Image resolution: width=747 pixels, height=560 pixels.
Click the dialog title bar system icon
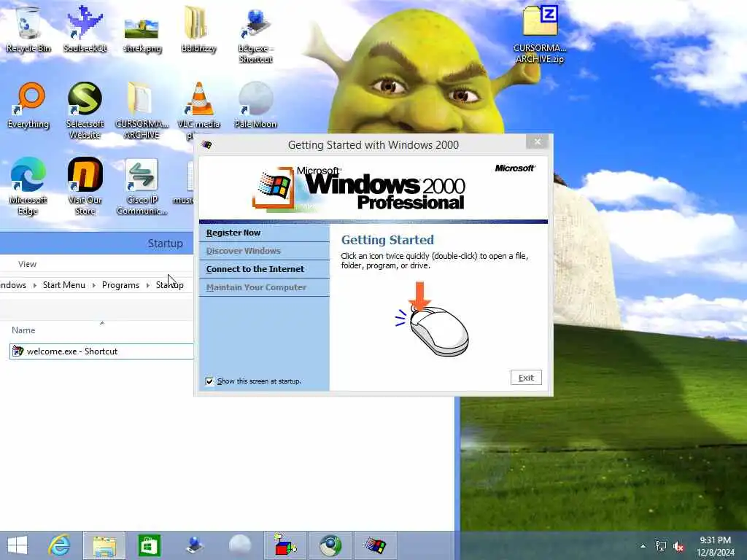[206, 145]
